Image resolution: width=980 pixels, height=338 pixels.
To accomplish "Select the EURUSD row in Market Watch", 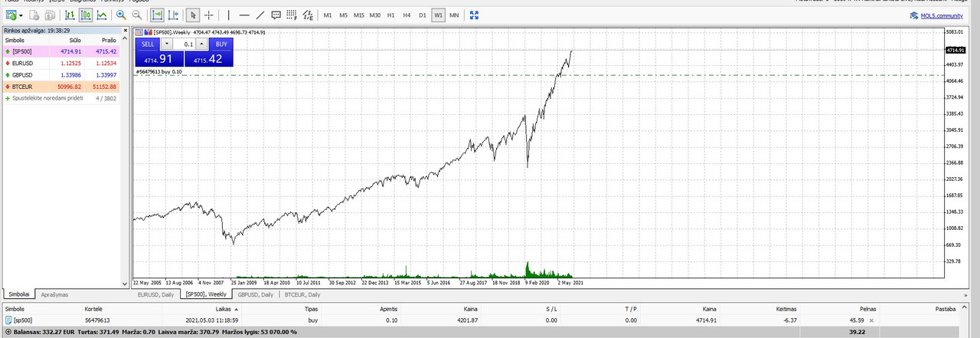I will 60,63.
